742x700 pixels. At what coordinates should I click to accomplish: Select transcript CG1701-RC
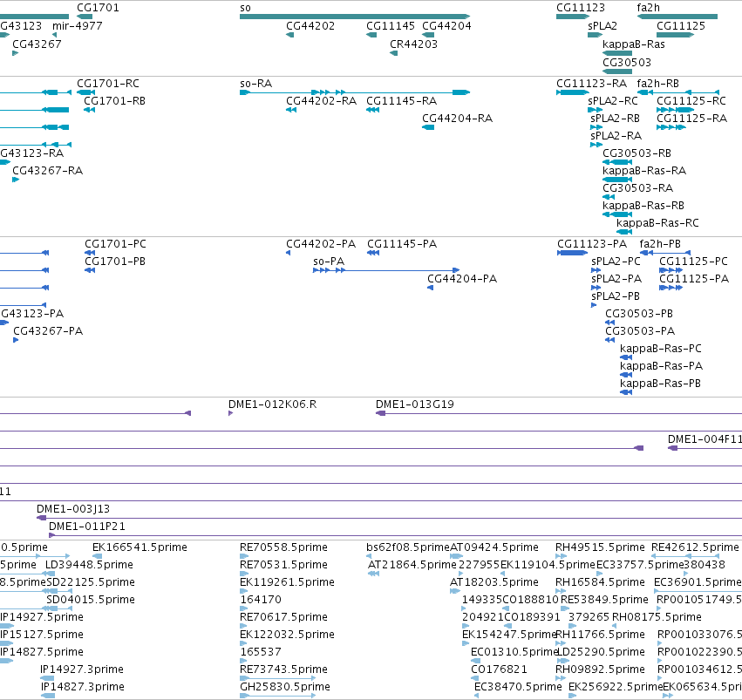[108, 84]
